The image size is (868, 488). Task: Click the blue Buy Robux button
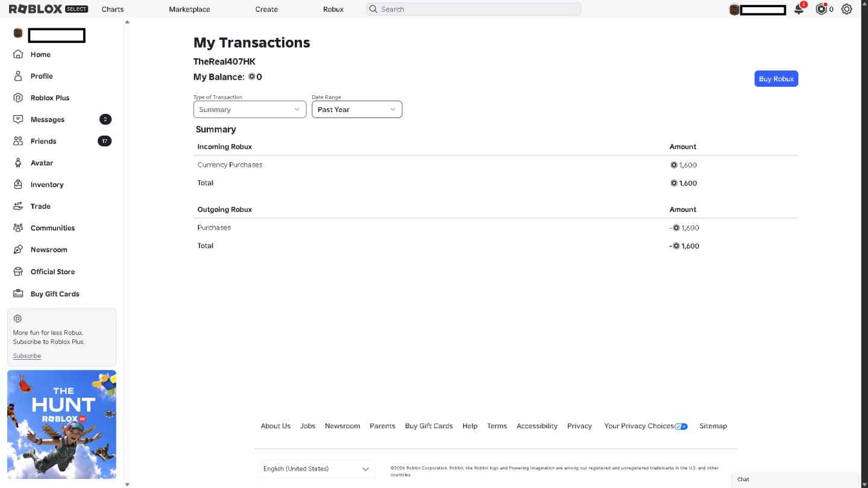(x=776, y=79)
